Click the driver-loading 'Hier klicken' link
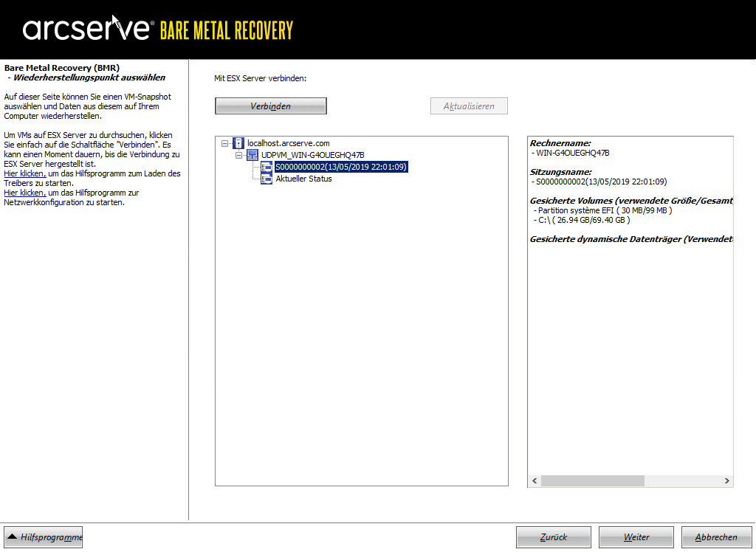Viewport: 756px width, 552px height. 25,173
